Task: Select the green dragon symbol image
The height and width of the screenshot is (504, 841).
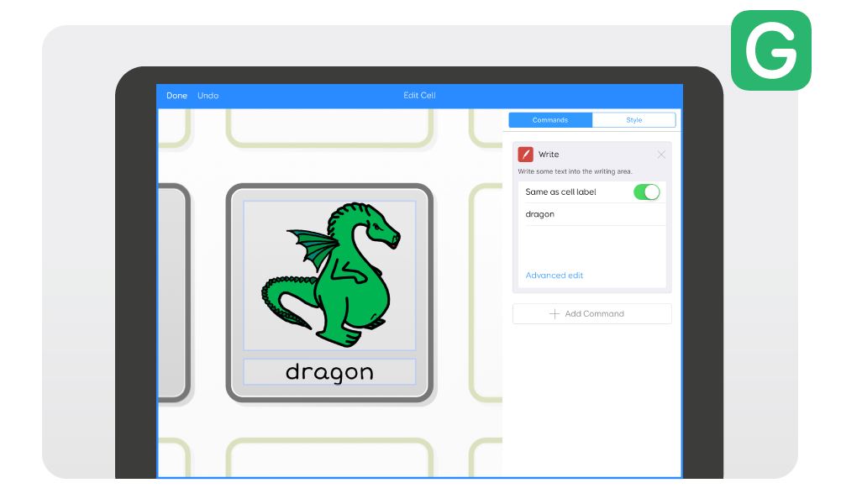Action: [x=329, y=274]
